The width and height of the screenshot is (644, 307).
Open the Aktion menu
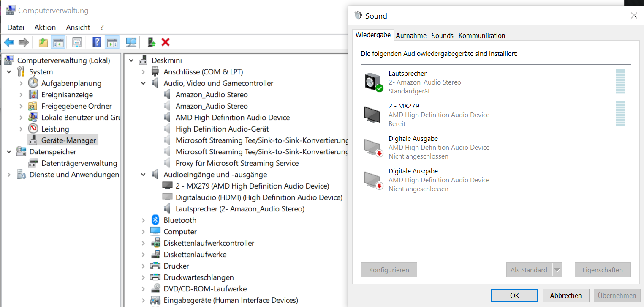click(45, 27)
